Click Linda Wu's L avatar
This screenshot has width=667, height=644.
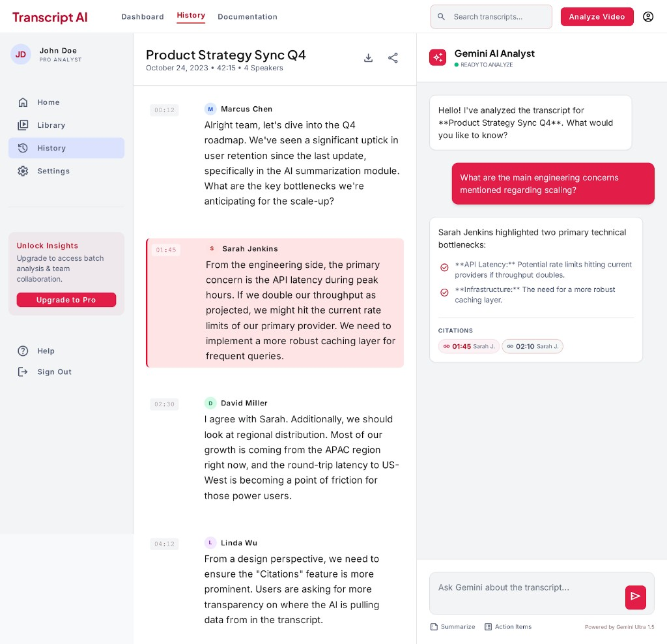coord(210,543)
